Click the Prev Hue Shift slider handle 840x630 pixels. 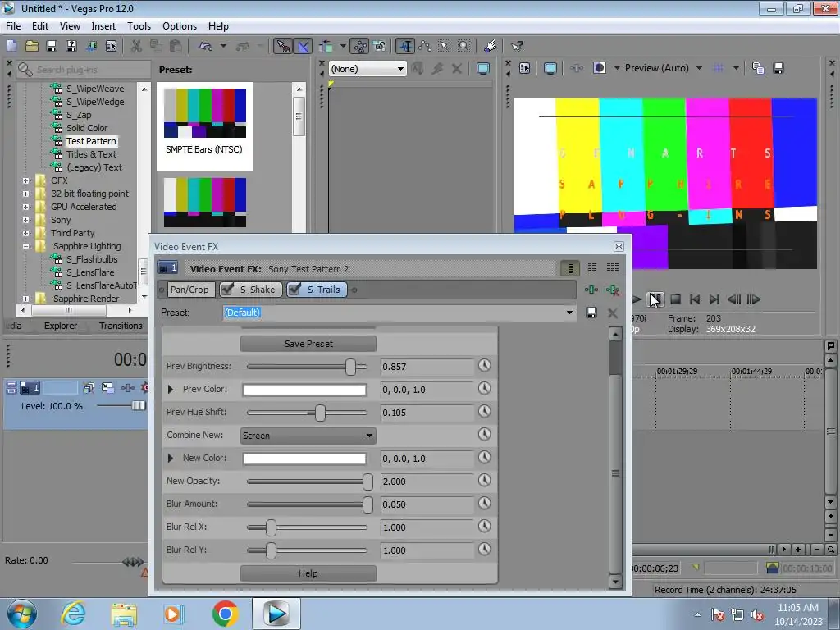tap(320, 413)
